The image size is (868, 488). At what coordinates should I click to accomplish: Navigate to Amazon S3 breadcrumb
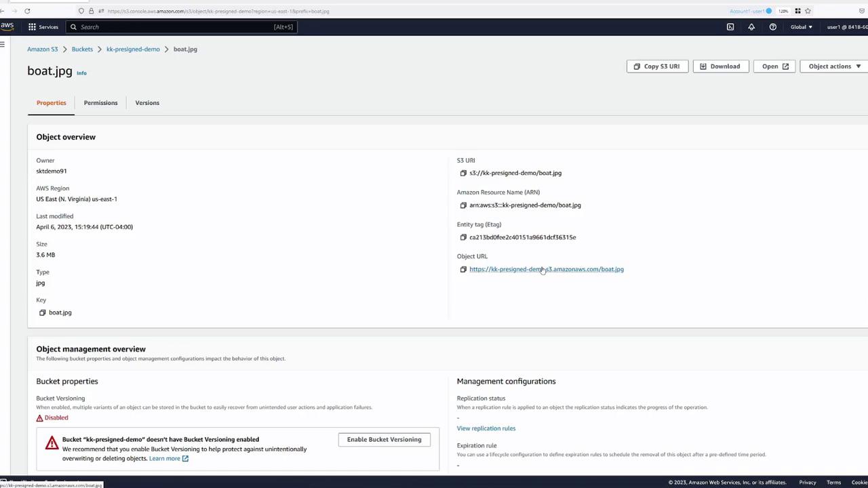coord(43,49)
